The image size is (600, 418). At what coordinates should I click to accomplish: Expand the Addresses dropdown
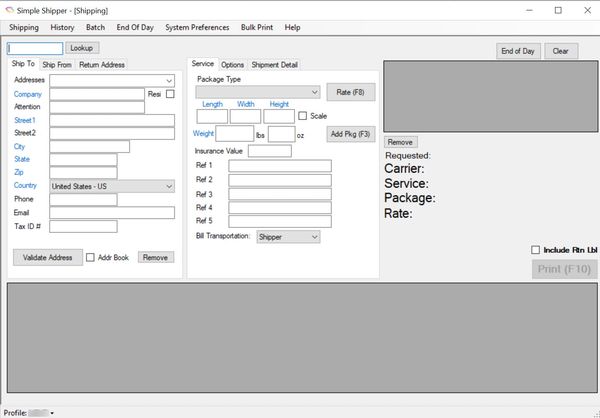click(x=169, y=80)
